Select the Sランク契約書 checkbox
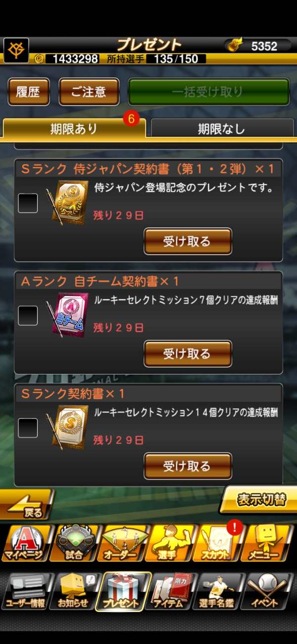This screenshot has height=644, width=297. [28, 428]
